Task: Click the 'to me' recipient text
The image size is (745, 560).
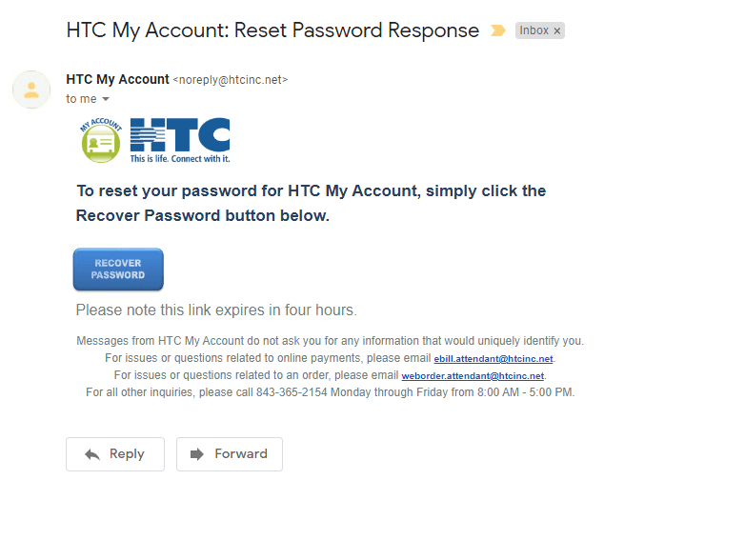Action: 81,99
